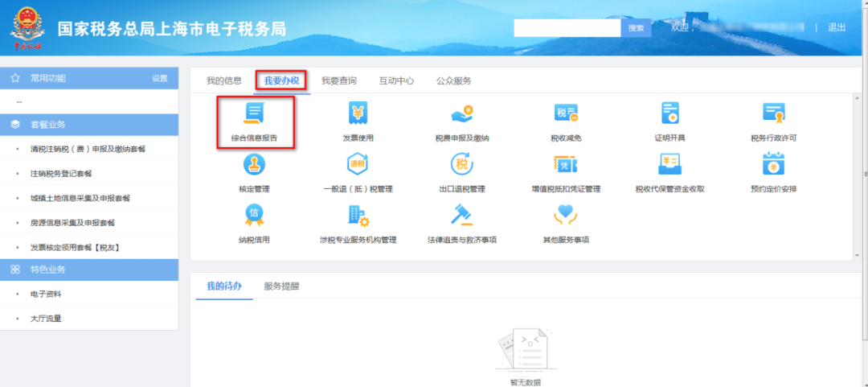Click 设置 in 常用功能 header

pyautogui.click(x=159, y=79)
